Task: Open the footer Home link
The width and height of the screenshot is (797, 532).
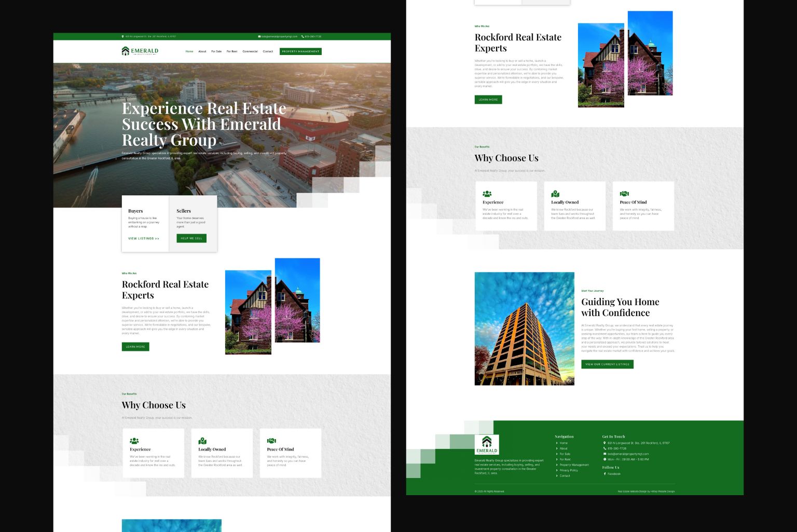Action: click(564, 443)
